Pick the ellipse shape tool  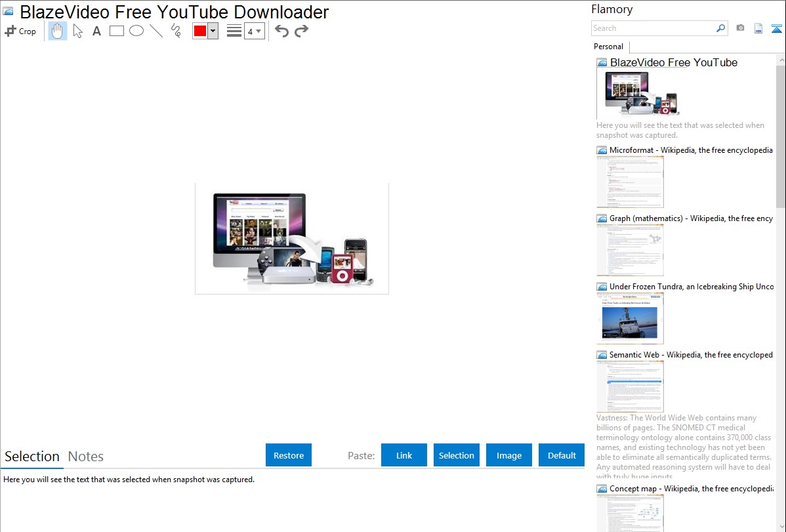click(x=136, y=31)
